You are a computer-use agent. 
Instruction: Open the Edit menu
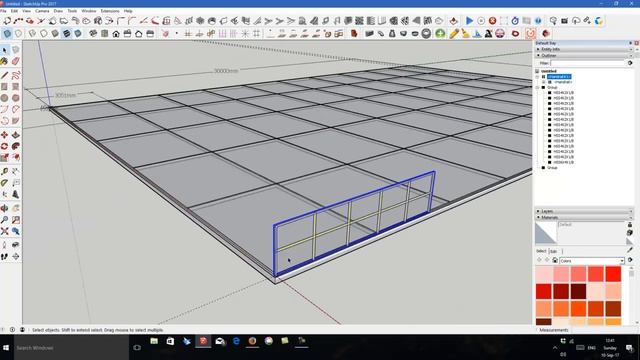coord(14,11)
